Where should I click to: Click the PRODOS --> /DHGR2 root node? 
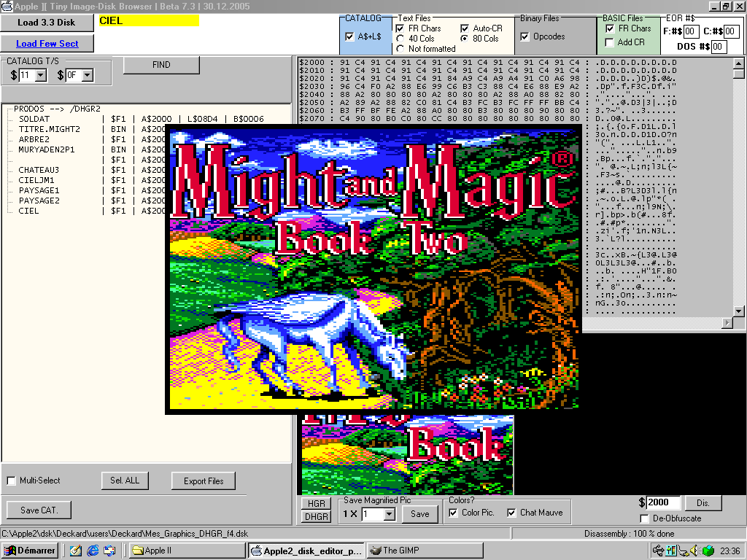pyautogui.click(x=57, y=109)
